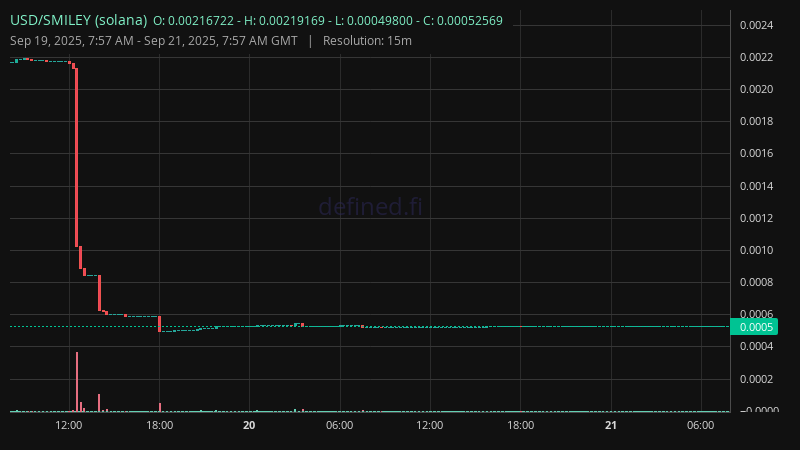
Task: Click the 0.0022 price axis label
Action: [x=757, y=57]
